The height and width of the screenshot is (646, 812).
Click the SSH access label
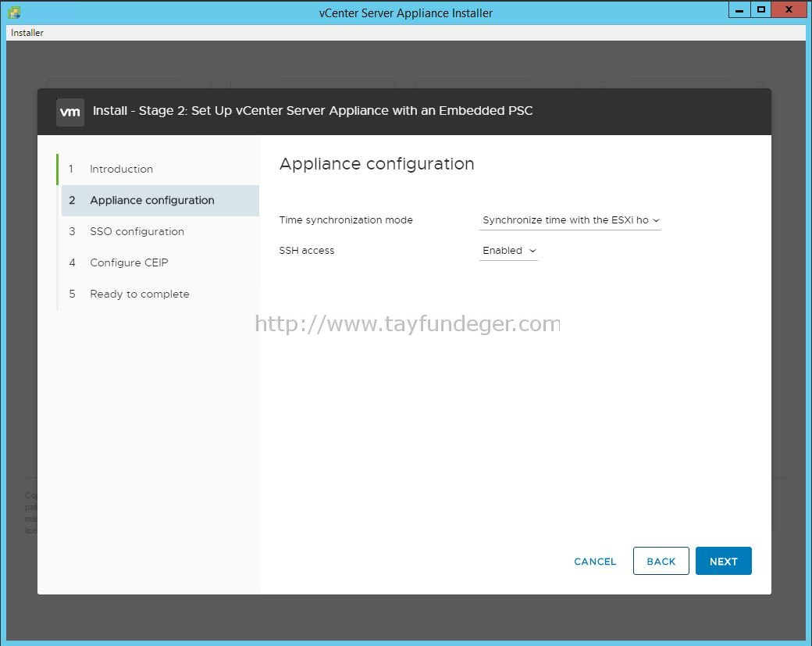[307, 251]
